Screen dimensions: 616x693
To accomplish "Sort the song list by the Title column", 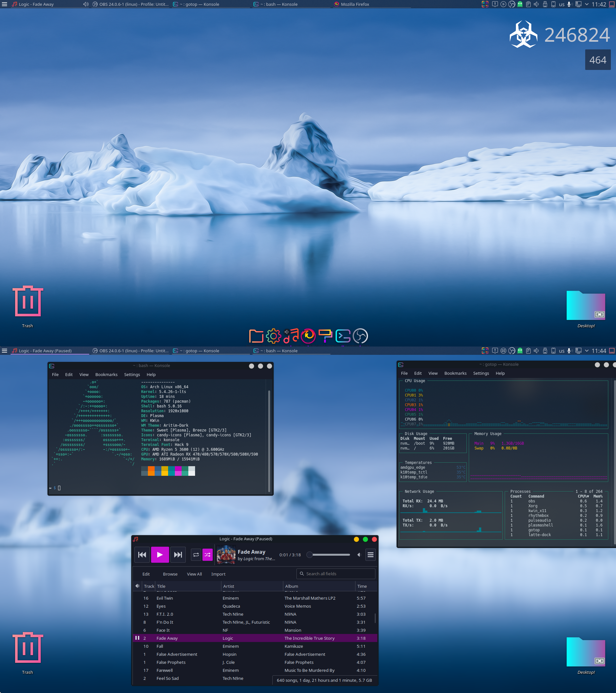I will pos(188,586).
